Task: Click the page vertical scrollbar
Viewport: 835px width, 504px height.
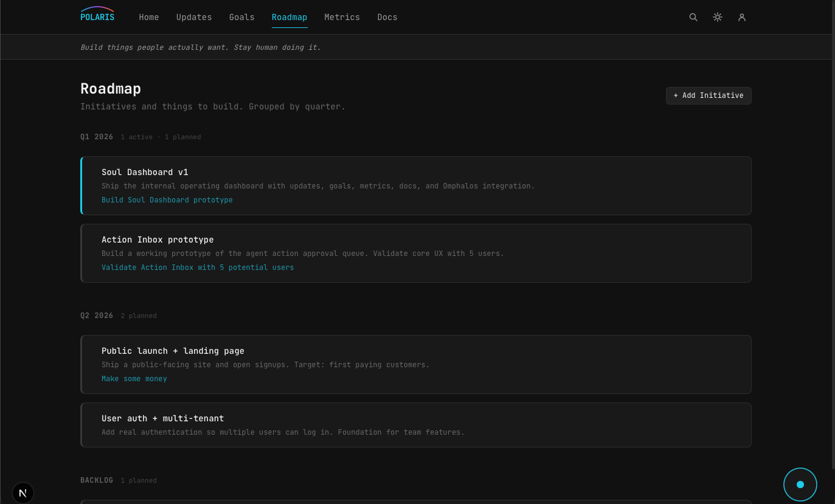Action: [x=833, y=234]
